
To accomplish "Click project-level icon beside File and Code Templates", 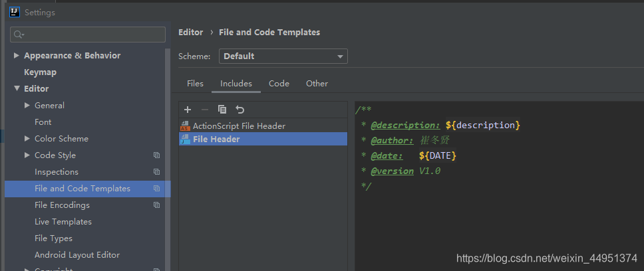I will click(156, 189).
